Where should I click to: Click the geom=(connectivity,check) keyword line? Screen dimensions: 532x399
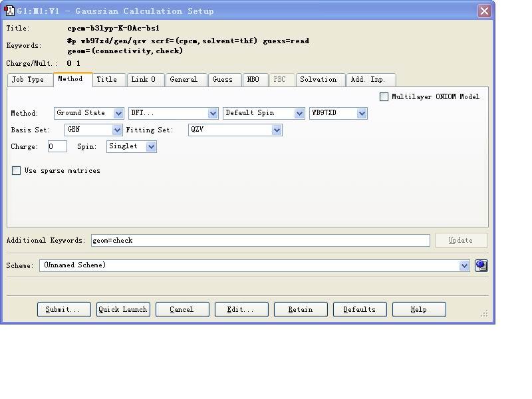(125, 51)
